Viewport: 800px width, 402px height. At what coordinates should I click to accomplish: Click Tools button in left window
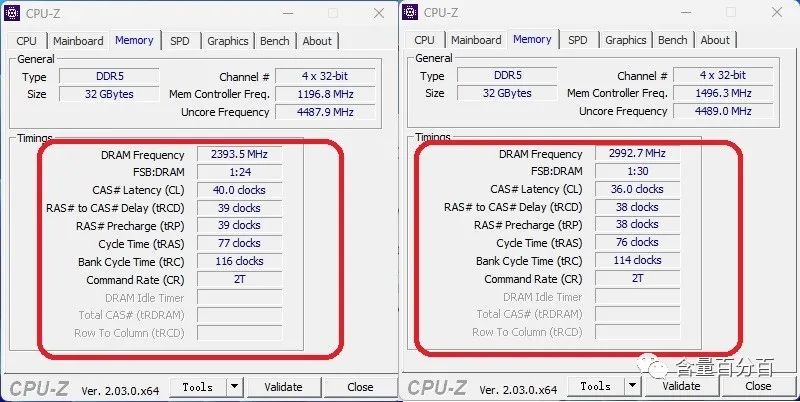pyautogui.click(x=198, y=387)
